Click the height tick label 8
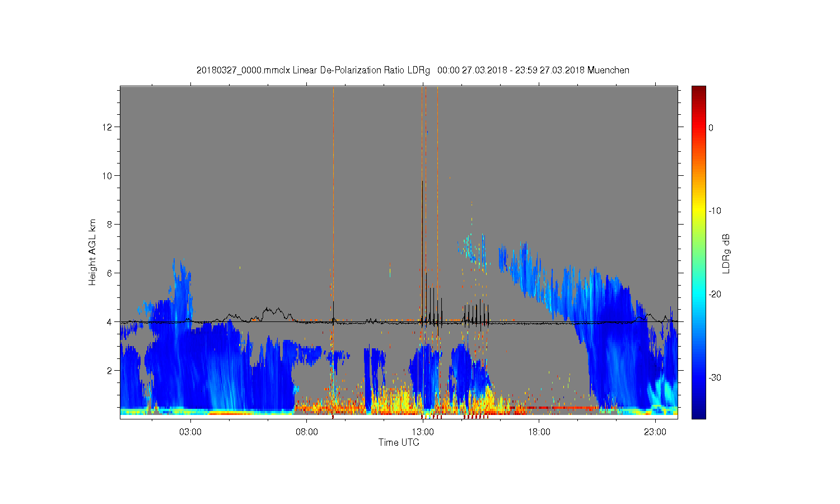The width and height of the screenshot is (840, 504). pyautogui.click(x=110, y=225)
